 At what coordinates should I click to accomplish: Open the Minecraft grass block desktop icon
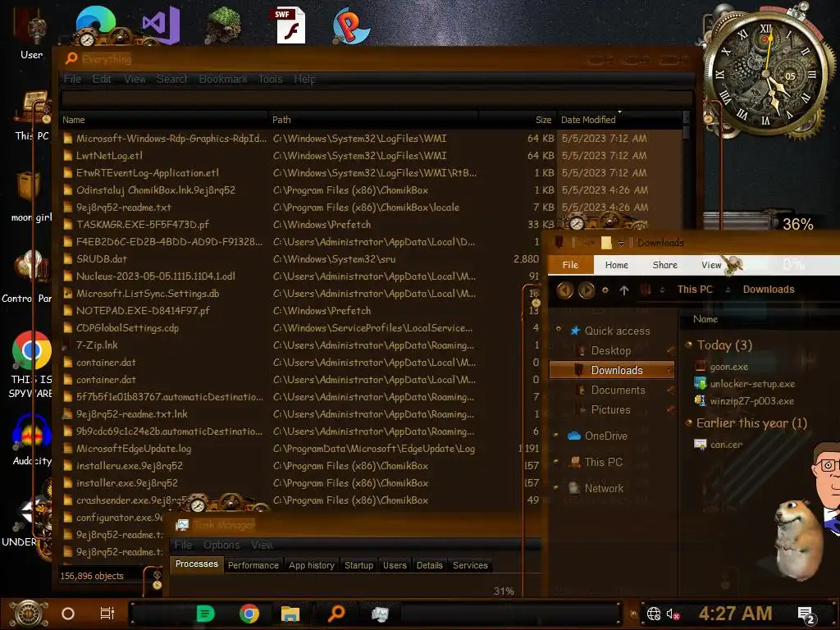223,24
